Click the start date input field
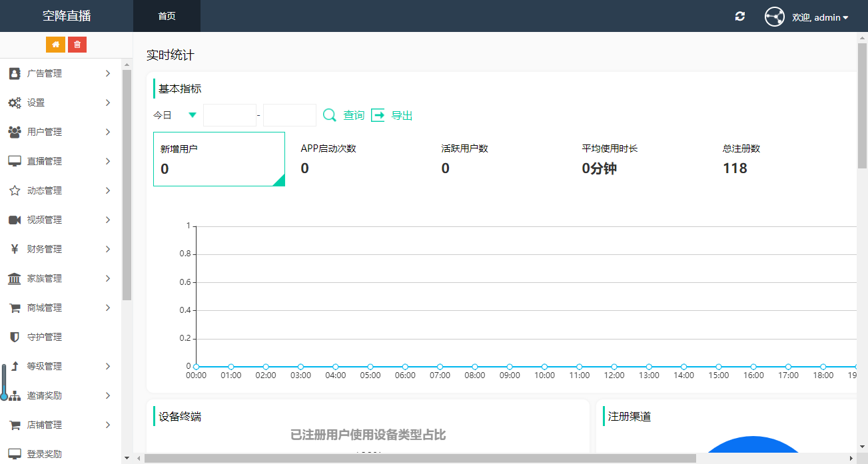This screenshot has width=868, height=464. [x=229, y=115]
